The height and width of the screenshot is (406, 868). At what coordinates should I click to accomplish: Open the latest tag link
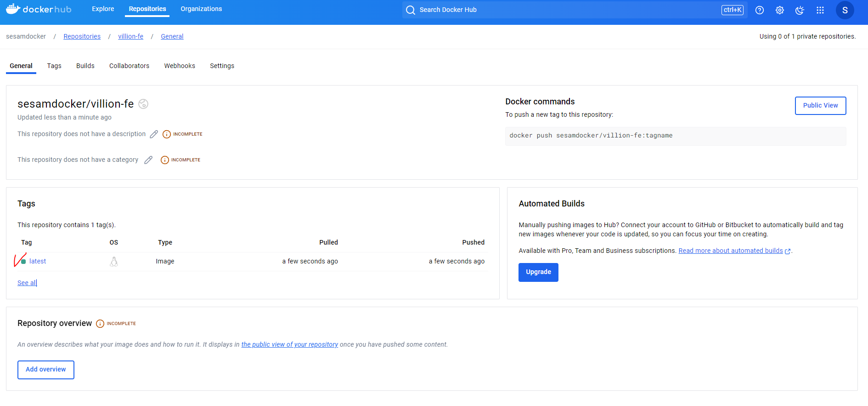[38, 261]
